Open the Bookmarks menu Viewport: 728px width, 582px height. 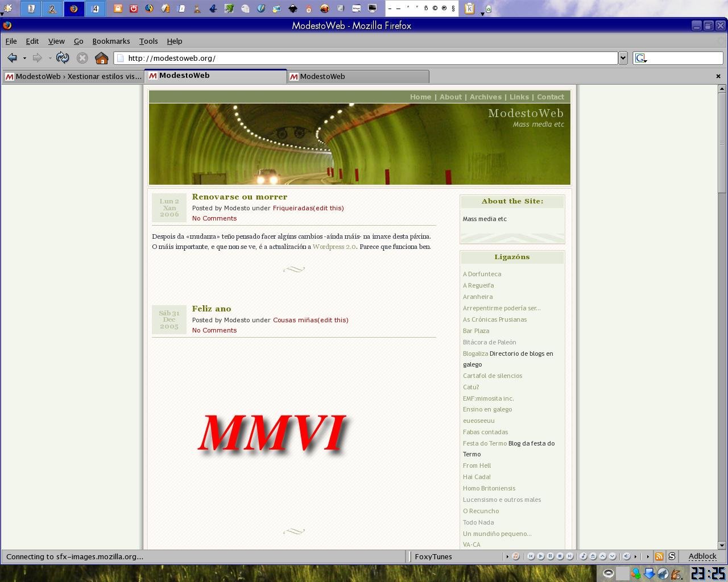point(111,41)
